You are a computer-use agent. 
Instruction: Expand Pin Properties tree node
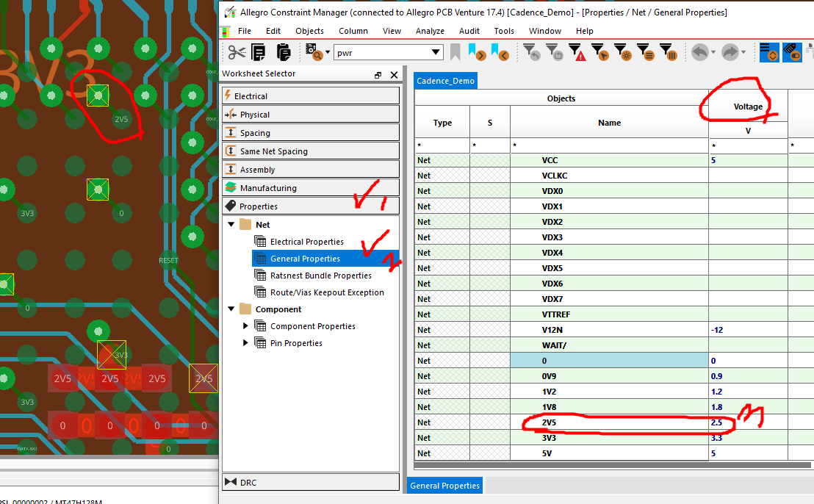pyautogui.click(x=245, y=343)
